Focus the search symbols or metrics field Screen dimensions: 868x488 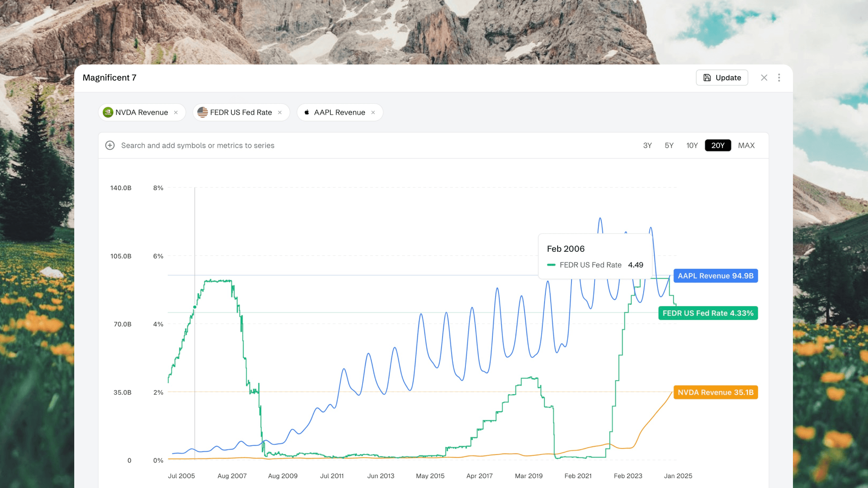(198, 145)
